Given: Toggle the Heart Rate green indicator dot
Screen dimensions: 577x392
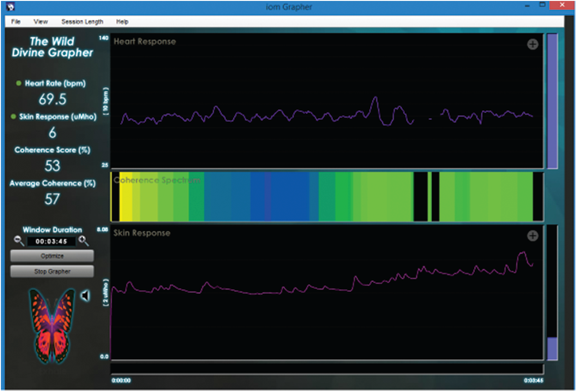Looking at the screenshot, I should [x=18, y=83].
